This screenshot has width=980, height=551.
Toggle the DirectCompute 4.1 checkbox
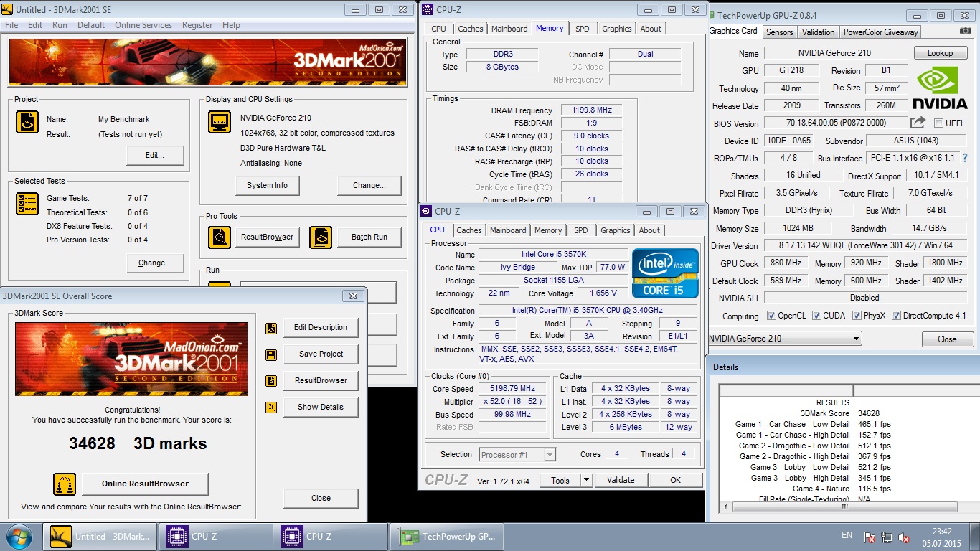coord(897,316)
